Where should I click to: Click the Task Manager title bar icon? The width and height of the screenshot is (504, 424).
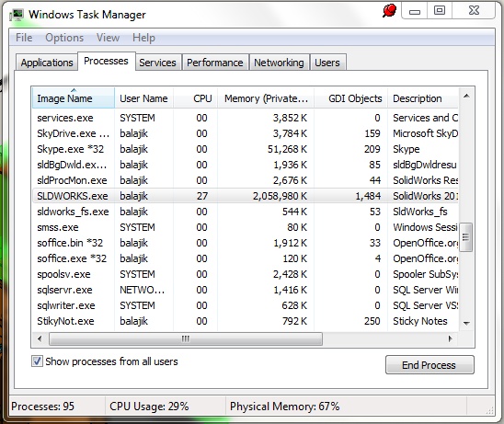(x=17, y=15)
